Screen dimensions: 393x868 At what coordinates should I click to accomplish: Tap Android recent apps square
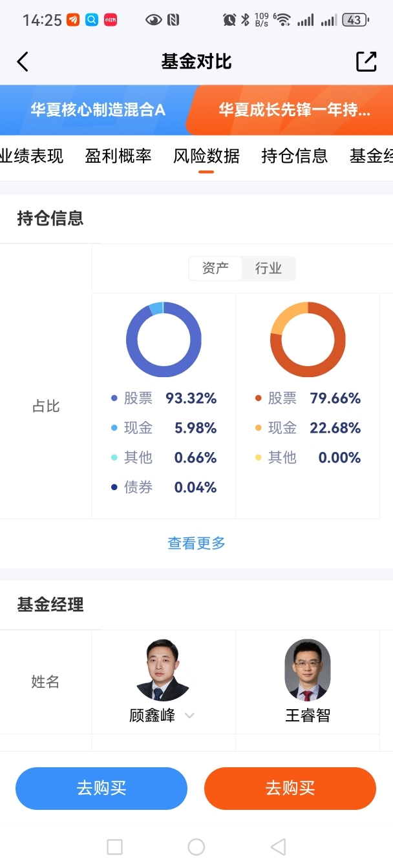pos(114,847)
